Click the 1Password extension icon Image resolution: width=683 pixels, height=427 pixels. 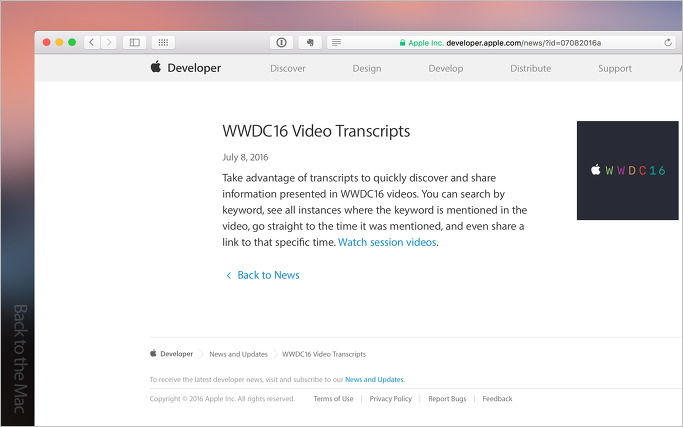(281, 42)
